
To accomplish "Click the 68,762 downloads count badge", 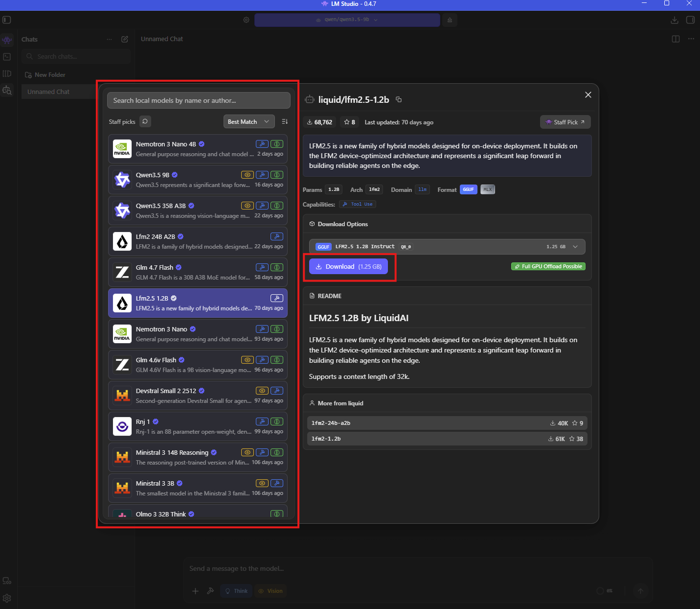I will [x=319, y=122].
